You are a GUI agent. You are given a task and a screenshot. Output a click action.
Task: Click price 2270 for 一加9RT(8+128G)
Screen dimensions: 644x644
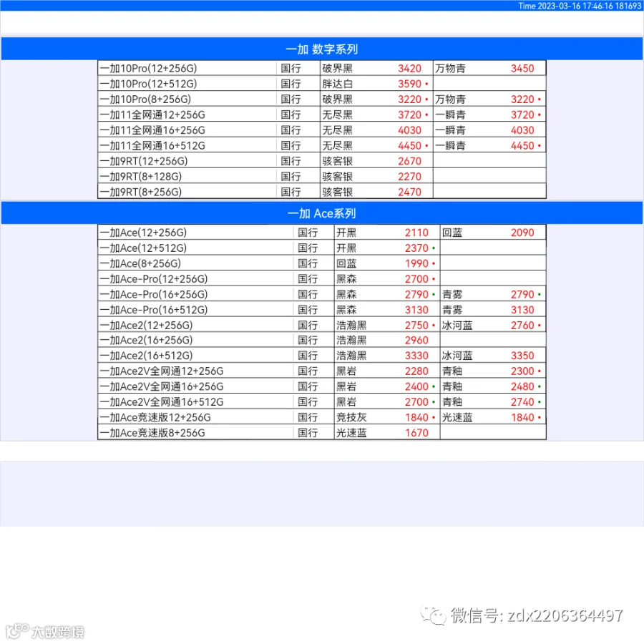pos(409,177)
